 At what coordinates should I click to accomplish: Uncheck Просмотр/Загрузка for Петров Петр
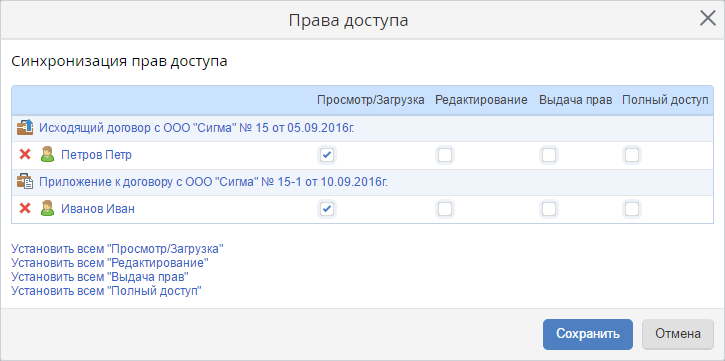327,155
